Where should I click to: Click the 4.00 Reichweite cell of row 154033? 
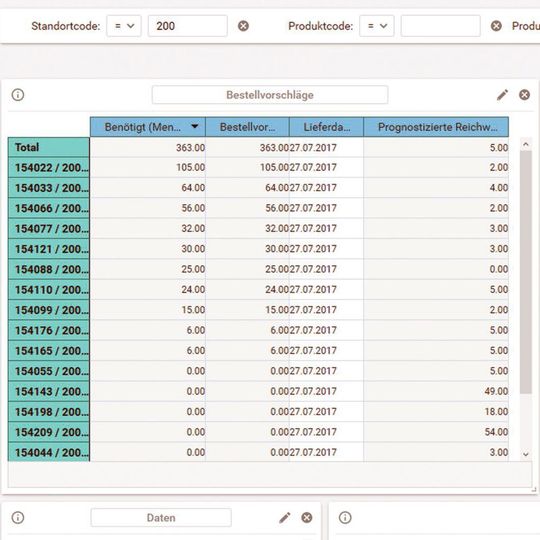pos(436,188)
